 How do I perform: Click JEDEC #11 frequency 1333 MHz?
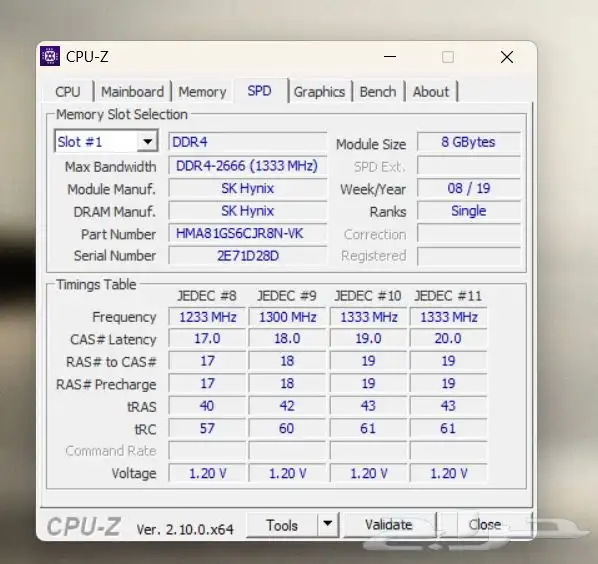(x=448, y=317)
